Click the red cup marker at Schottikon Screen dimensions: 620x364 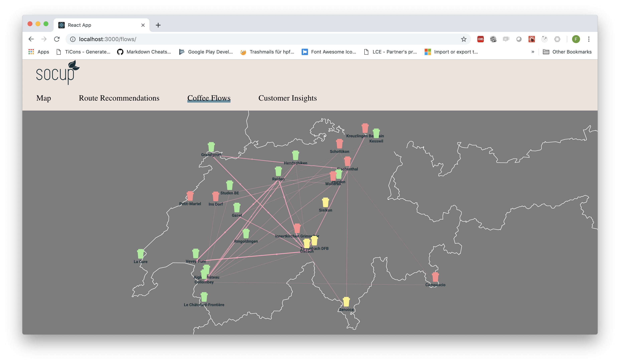[x=339, y=143]
